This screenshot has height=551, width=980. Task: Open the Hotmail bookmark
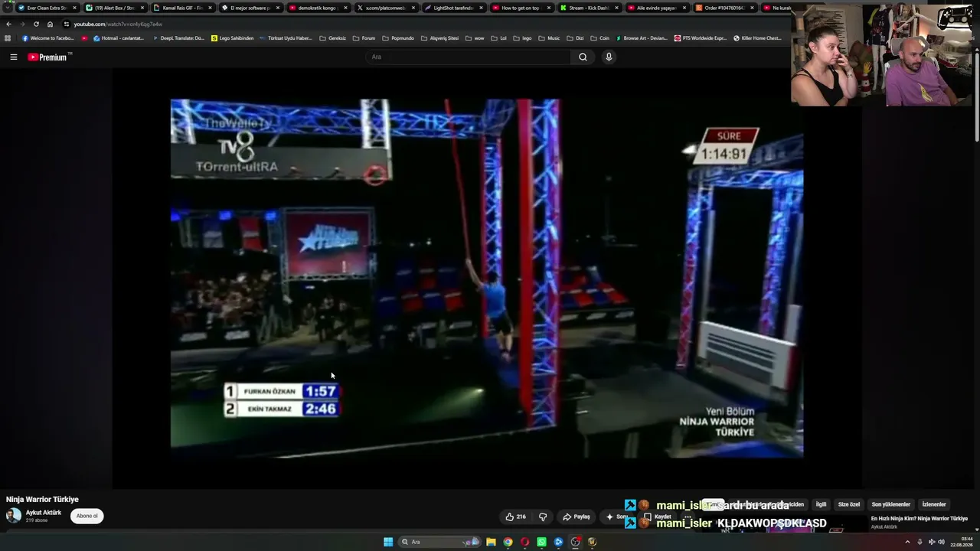point(118,38)
